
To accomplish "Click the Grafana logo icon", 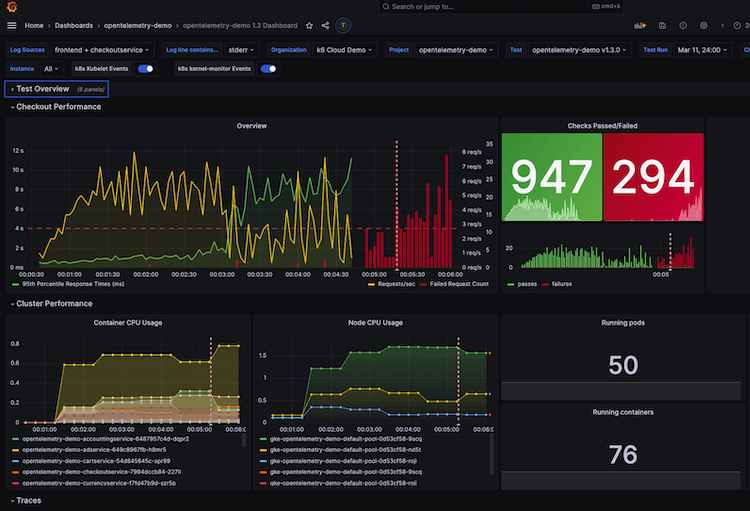I will point(11,6).
